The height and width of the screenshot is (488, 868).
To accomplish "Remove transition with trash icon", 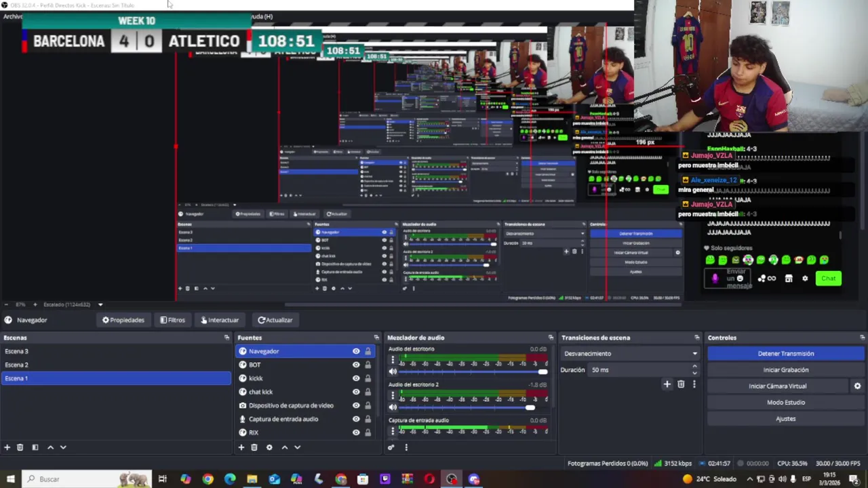I will tap(681, 384).
